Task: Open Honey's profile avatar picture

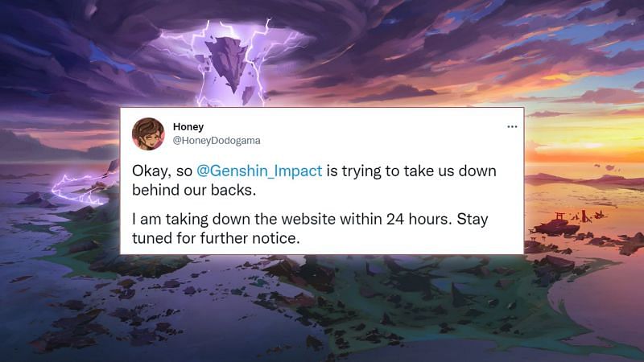Action: click(148, 134)
